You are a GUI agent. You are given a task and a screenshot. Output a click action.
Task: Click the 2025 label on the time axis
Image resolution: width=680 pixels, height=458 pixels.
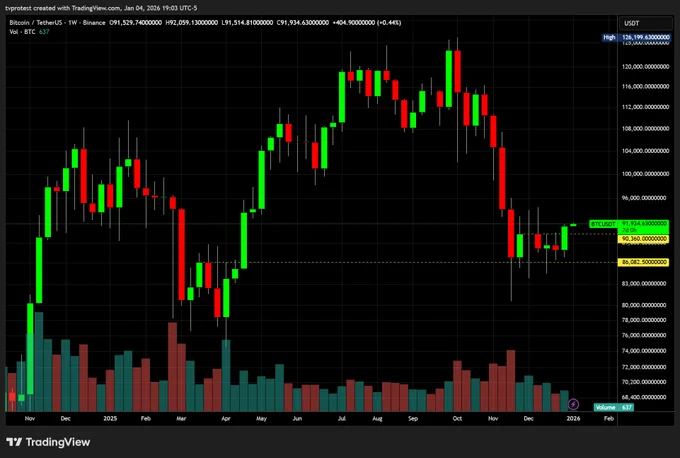tap(110, 419)
